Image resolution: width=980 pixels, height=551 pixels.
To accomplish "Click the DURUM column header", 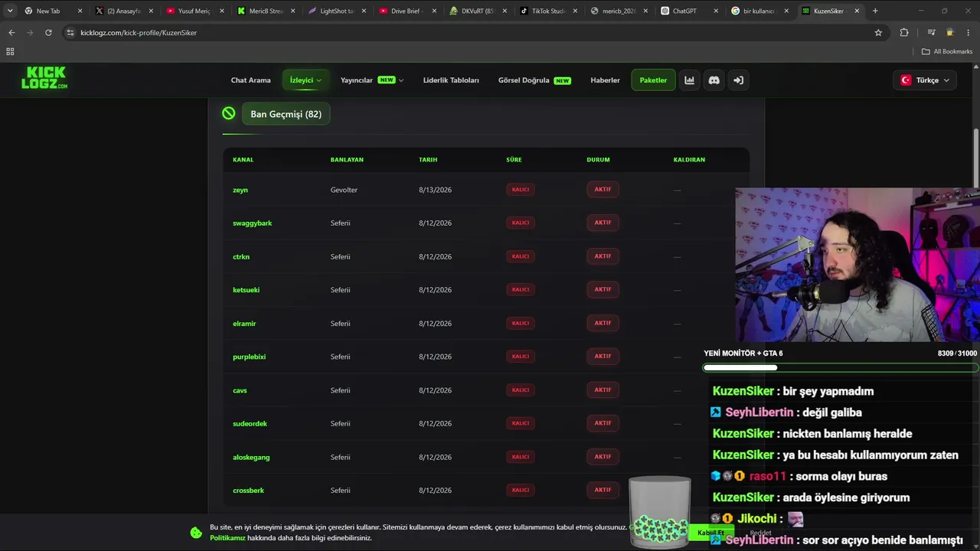I will click(x=598, y=160).
